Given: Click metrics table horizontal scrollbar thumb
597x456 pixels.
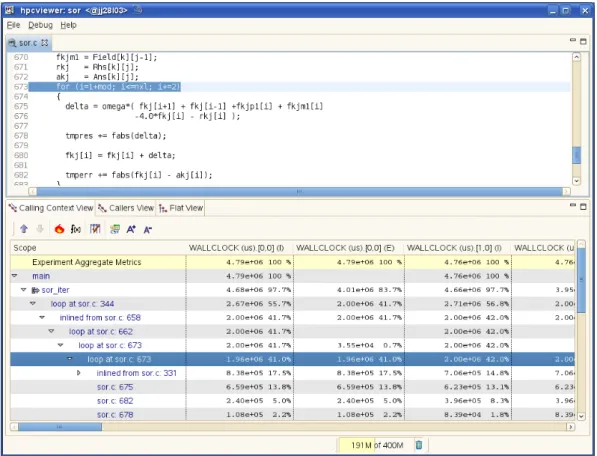Looking at the screenshot, I should tap(60, 427).
